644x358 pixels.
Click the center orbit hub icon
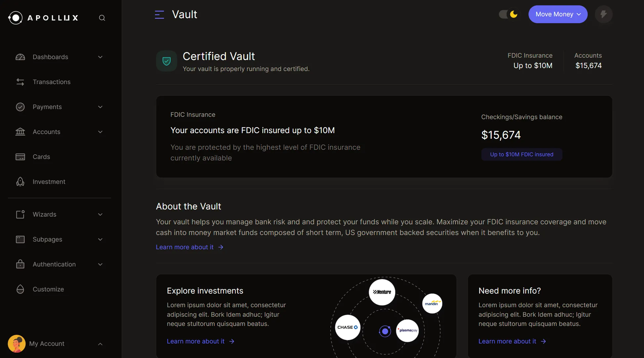pyautogui.click(x=385, y=331)
